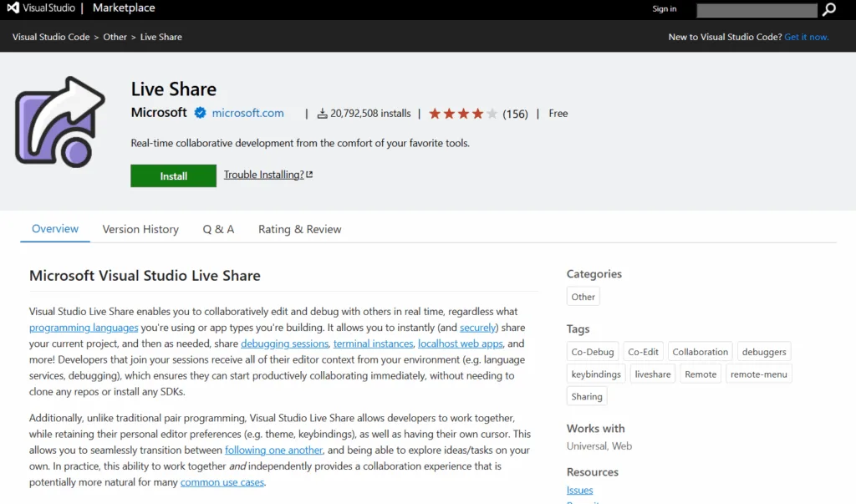Open the common use cases link

[x=222, y=482]
